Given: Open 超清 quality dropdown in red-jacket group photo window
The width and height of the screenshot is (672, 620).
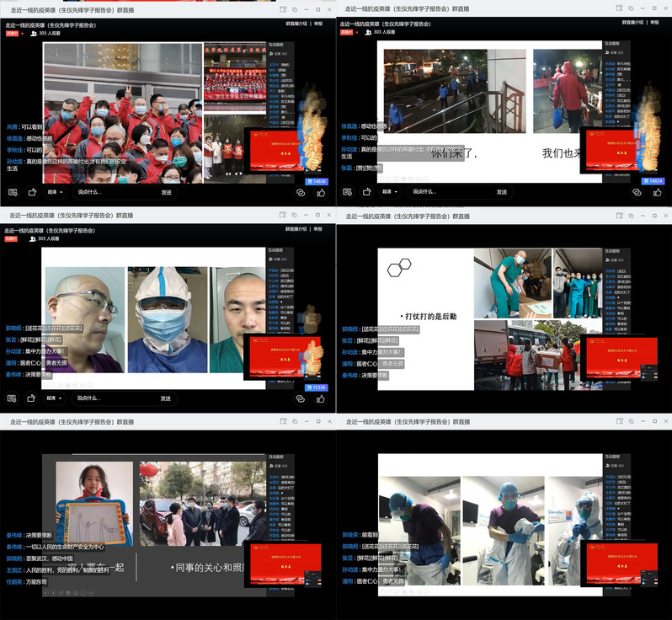Looking at the screenshot, I should pyautogui.click(x=56, y=192).
